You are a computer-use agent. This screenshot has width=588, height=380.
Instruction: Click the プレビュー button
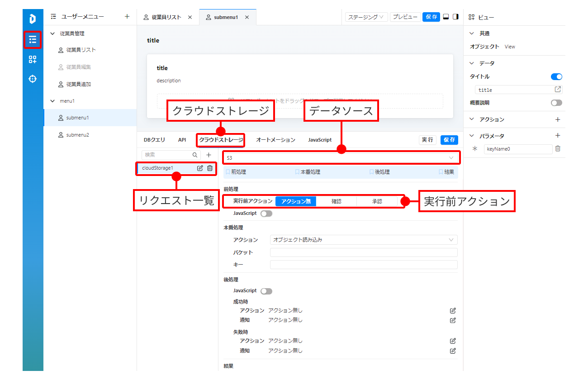coord(405,17)
